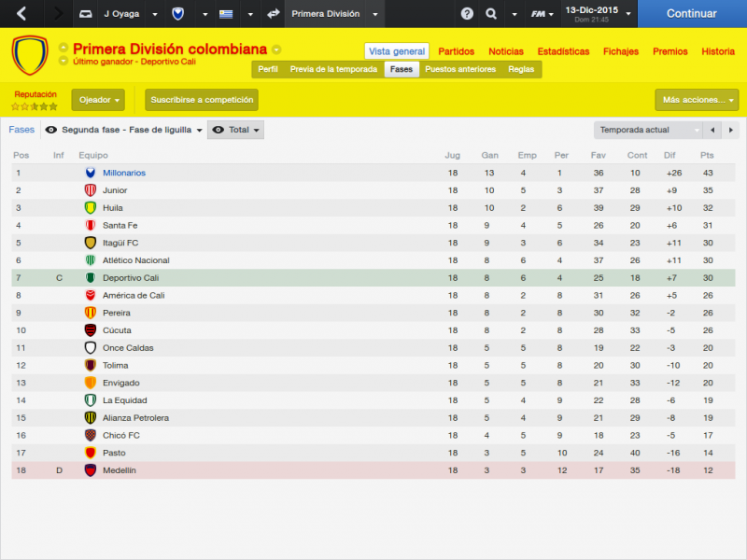
Task: Click the Uruguay flag icon
Action: [226, 14]
